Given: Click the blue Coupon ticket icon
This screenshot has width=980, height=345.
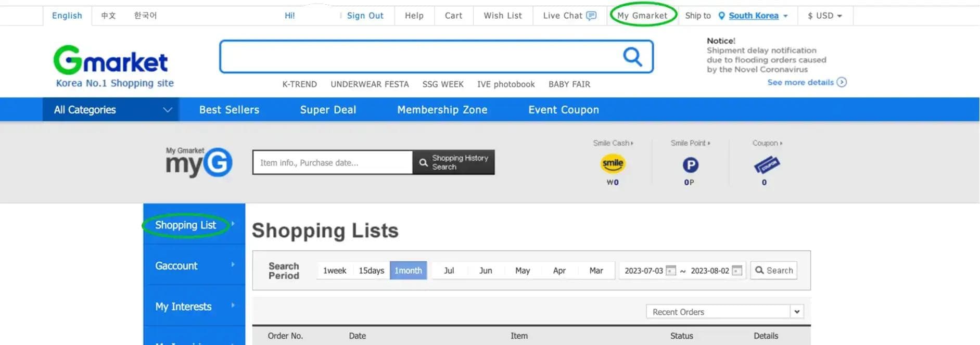Looking at the screenshot, I should coord(766,165).
